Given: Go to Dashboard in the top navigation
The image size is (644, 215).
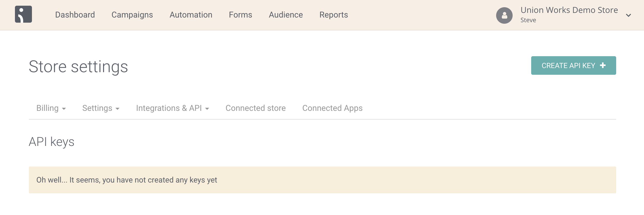Looking at the screenshot, I should click(x=75, y=15).
